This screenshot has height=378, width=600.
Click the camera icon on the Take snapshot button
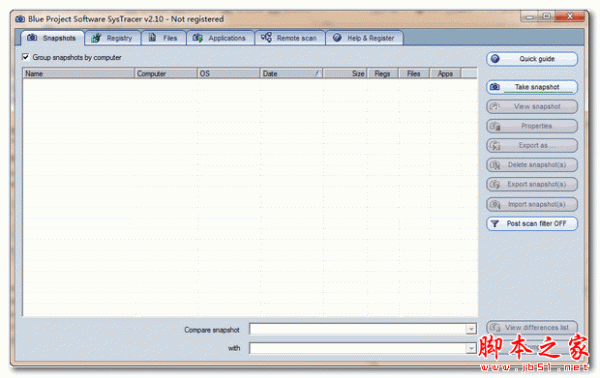[495, 87]
